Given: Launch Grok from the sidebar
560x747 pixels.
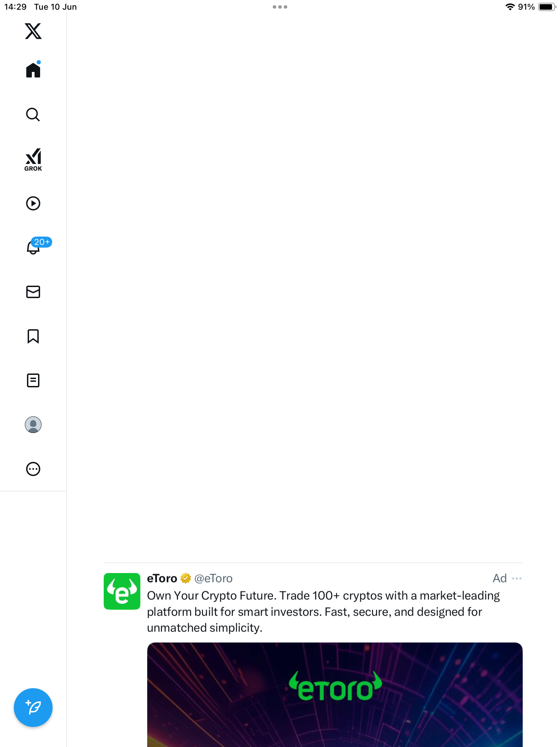Looking at the screenshot, I should (x=33, y=160).
